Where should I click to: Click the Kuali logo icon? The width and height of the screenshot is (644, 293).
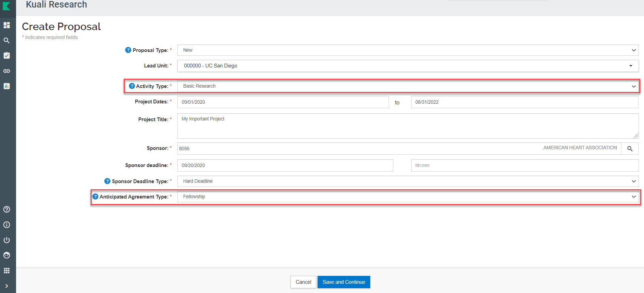pyautogui.click(x=6, y=6)
